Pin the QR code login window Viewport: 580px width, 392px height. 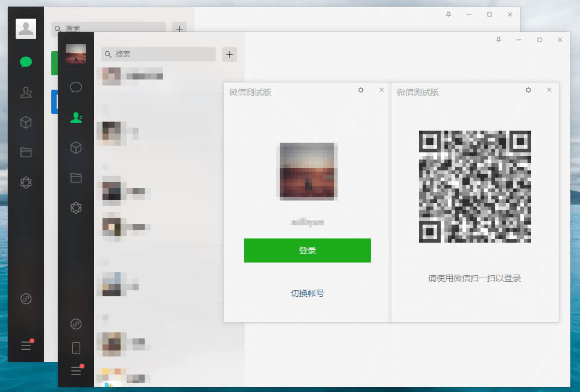click(x=499, y=40)
